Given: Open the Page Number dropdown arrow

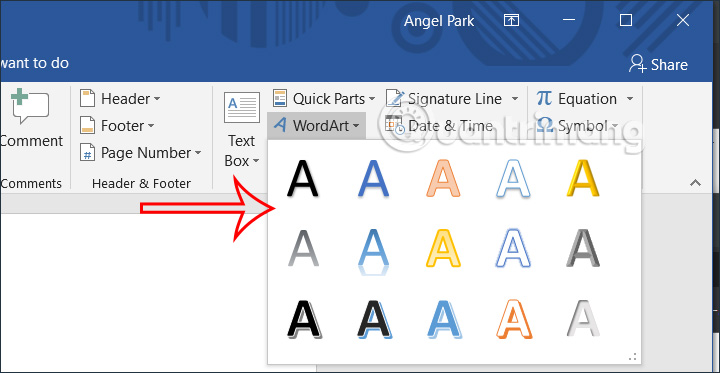Looking at the screenshot, I should [198, 153].
